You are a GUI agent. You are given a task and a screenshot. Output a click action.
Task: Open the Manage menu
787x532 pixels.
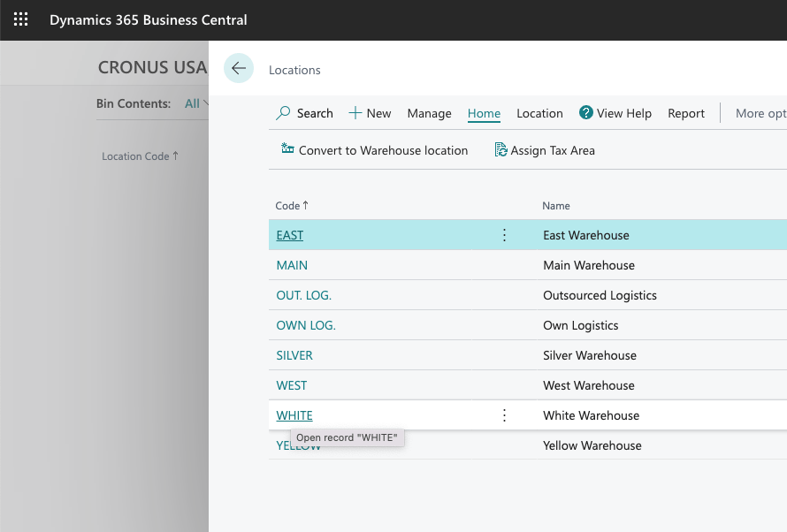(x=429, y=113)
